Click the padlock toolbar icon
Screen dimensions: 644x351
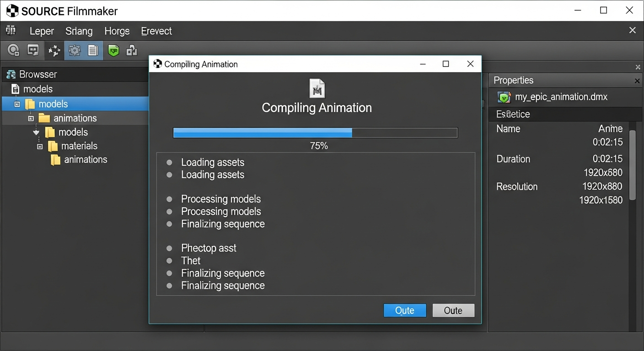point(132,50)
